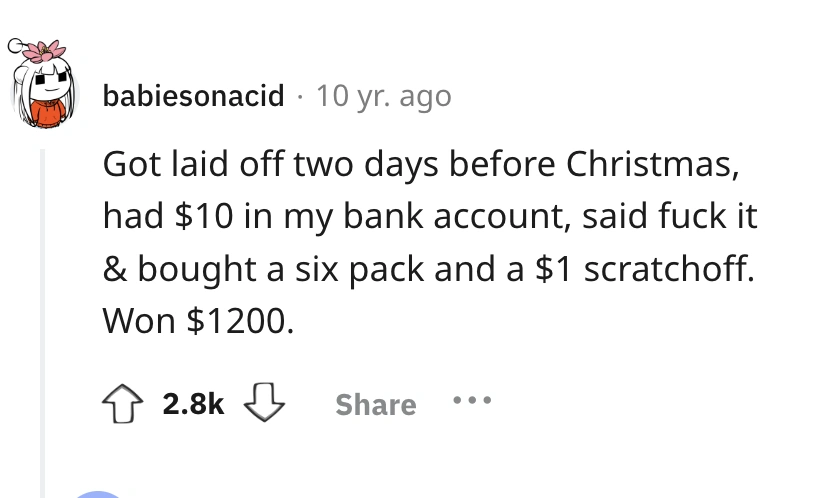Click the "Won $1200." line
This screenshot has width=815, height=498.
coord(198,323)
